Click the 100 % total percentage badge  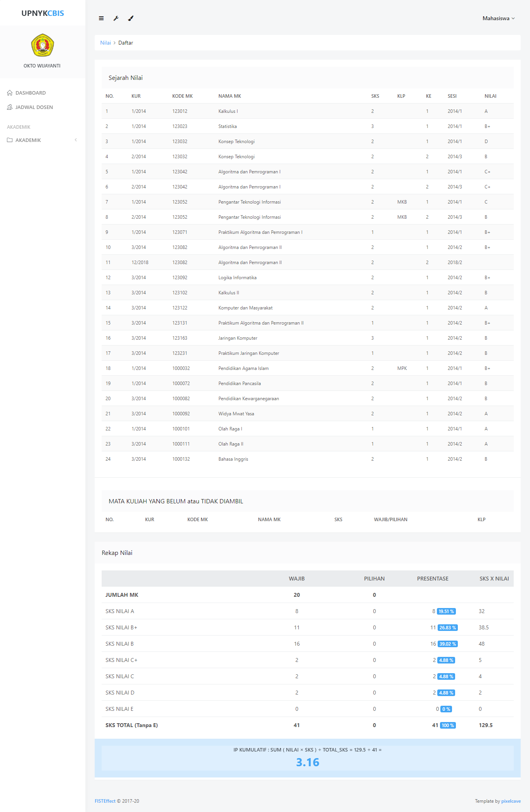[x=447, y=726]
